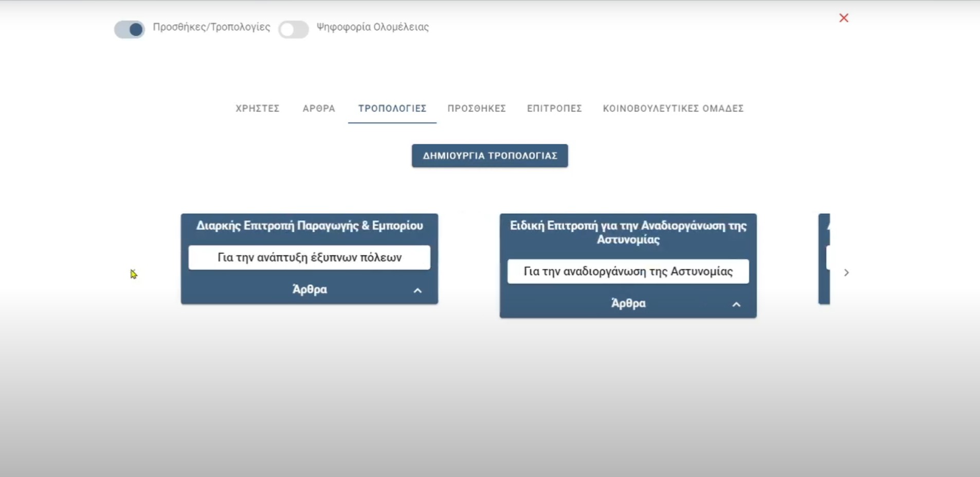Open amendment 'Για την αναδιοργάνωση της Αστυνομίας'
Viewport: 980px width, 477px height.
point(628,271)
